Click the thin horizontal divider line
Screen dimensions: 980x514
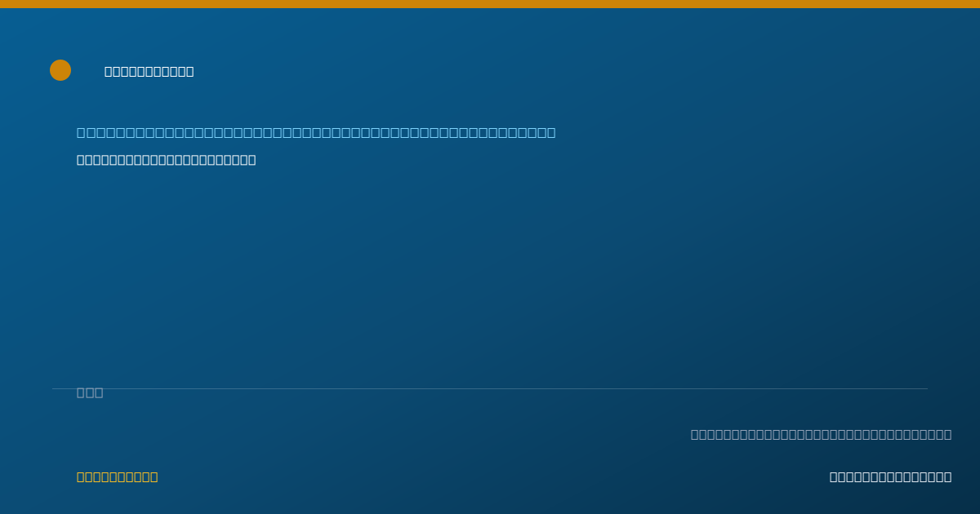(x=490, y=388)
